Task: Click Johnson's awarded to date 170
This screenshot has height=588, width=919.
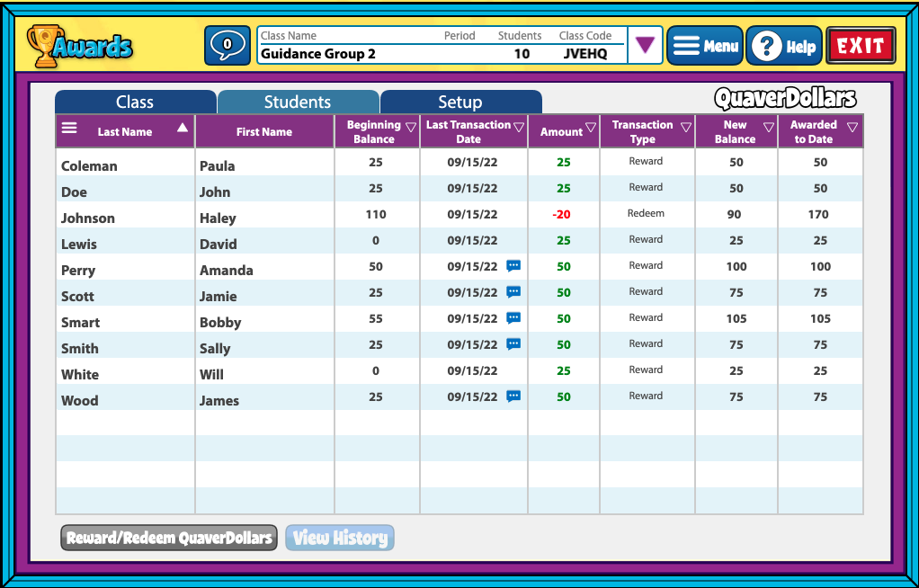Action: coord(818,215)
